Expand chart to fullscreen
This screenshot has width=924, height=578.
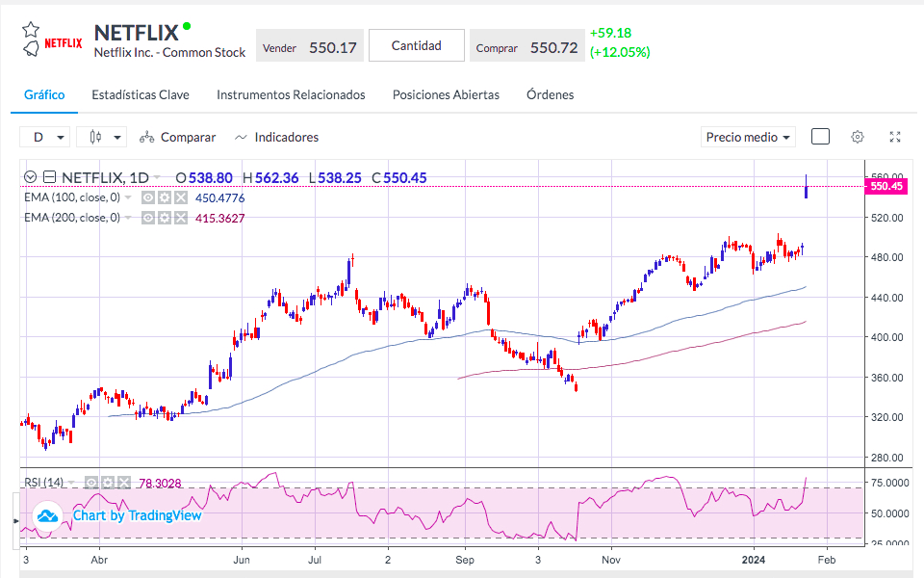[895, 137]
